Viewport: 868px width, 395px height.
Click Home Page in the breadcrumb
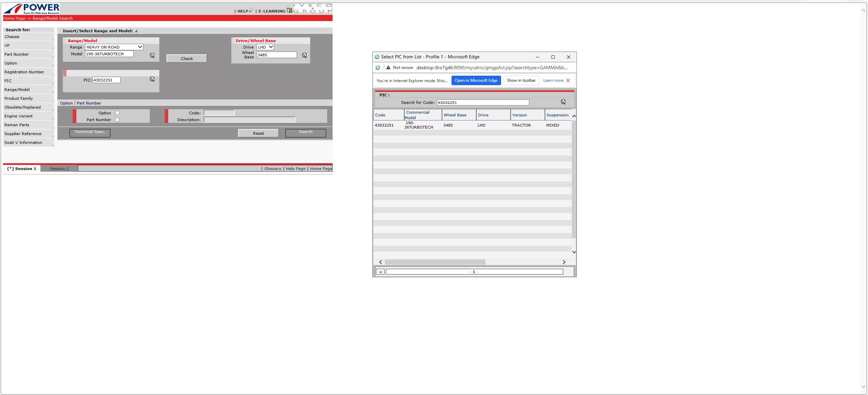(14, 18)
